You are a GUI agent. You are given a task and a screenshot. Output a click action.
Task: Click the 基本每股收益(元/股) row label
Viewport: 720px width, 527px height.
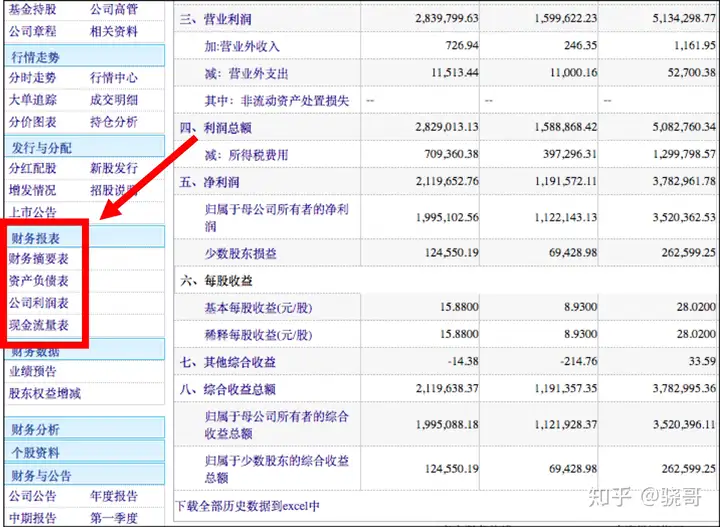tap(258, 308)
